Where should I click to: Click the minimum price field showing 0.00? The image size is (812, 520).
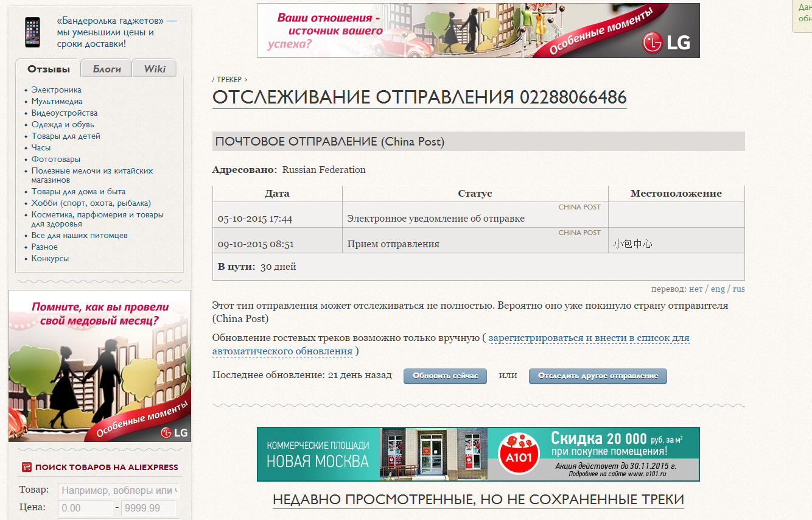[85, 508]
